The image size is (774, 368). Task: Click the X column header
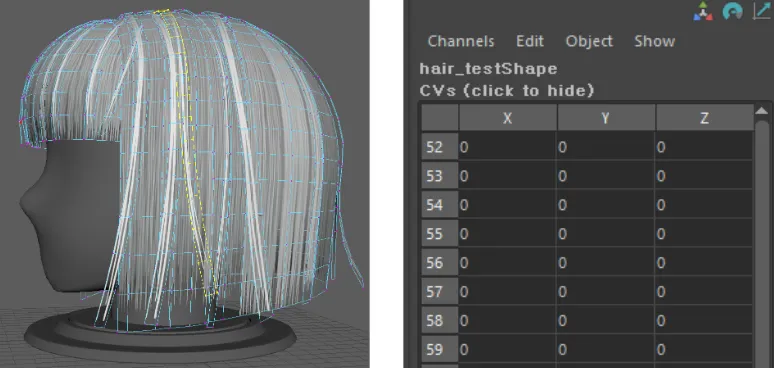507,118
